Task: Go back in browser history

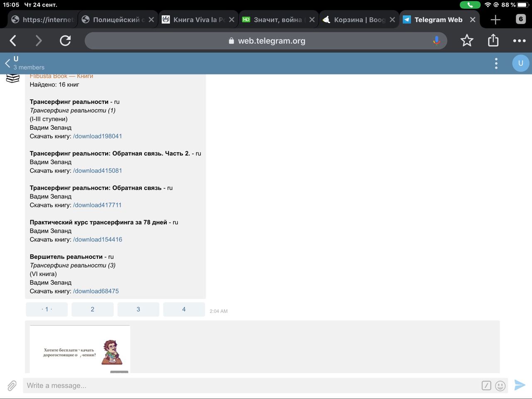Action: tap(13, 41)
